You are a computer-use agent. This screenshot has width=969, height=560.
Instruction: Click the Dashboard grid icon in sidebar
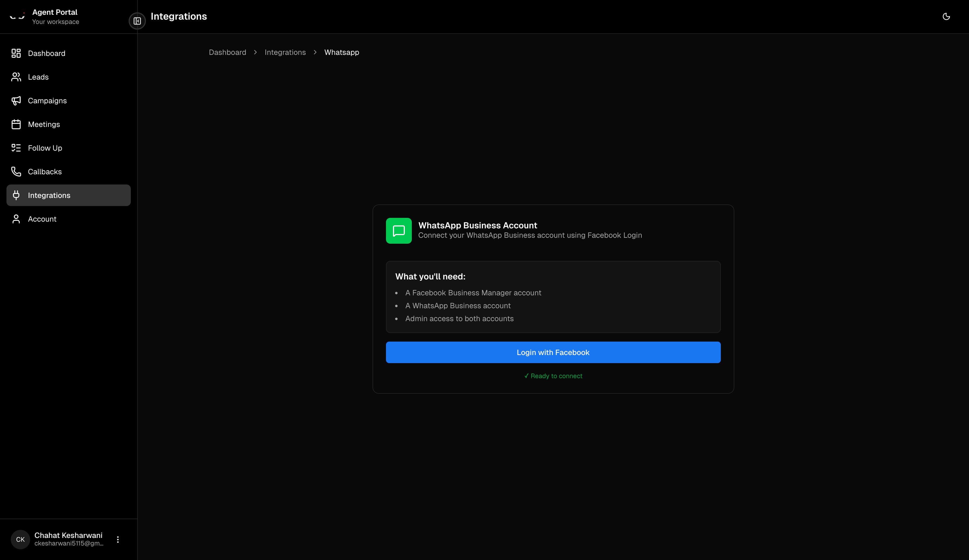pos(16,54)
